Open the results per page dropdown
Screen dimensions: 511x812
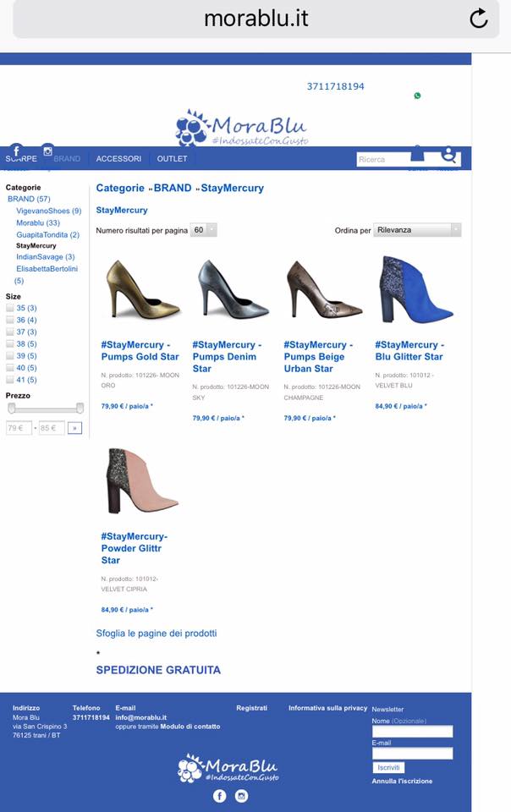pos(204,230)
